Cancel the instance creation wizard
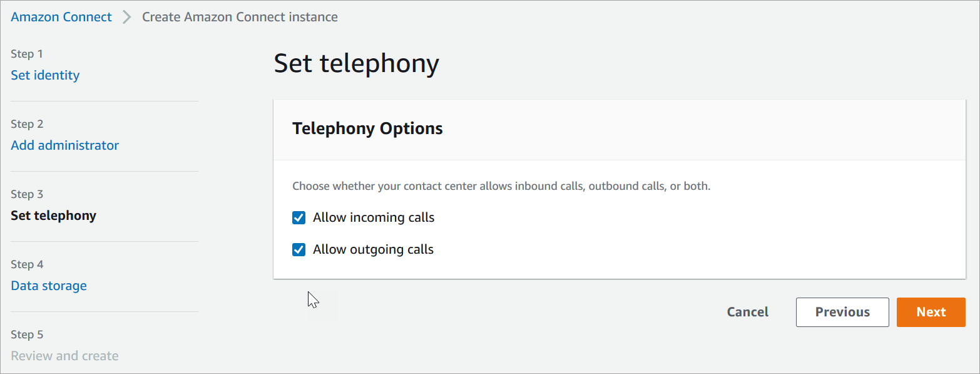980x374 pixels. [747, 312]
